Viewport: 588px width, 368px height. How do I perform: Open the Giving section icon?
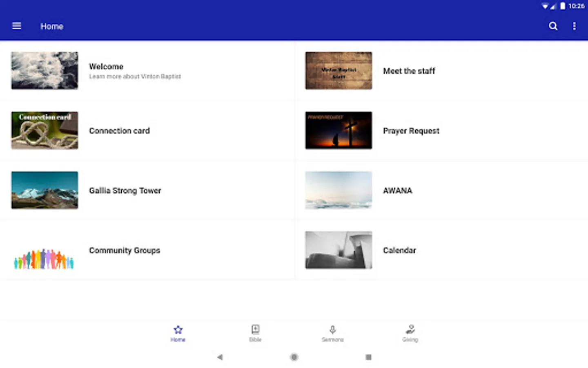[x=410, y=333]
